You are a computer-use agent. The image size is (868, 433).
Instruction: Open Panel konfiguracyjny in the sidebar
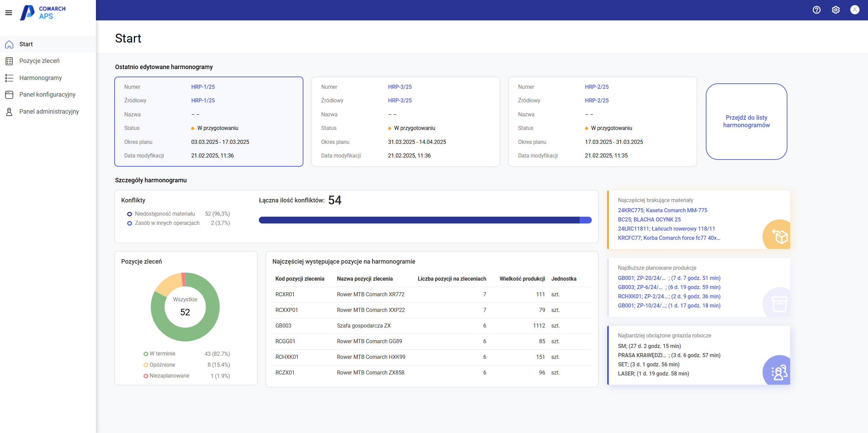click(48, 95)
